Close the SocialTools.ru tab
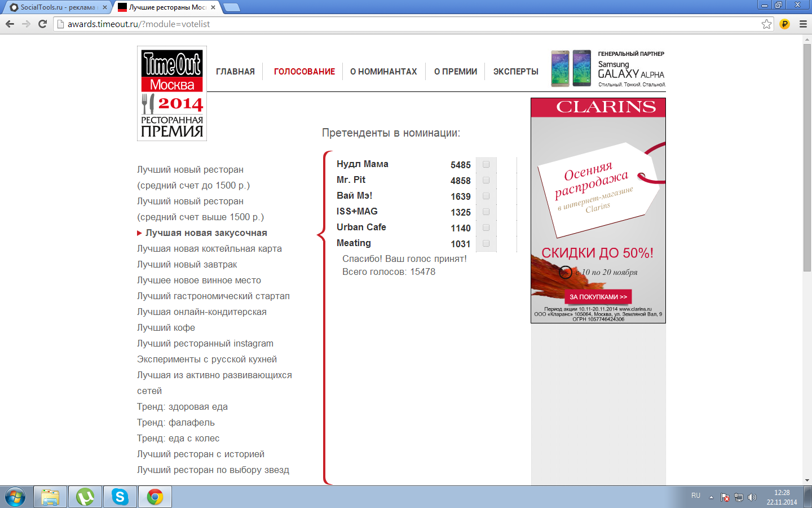 click(x=104, y=7)
